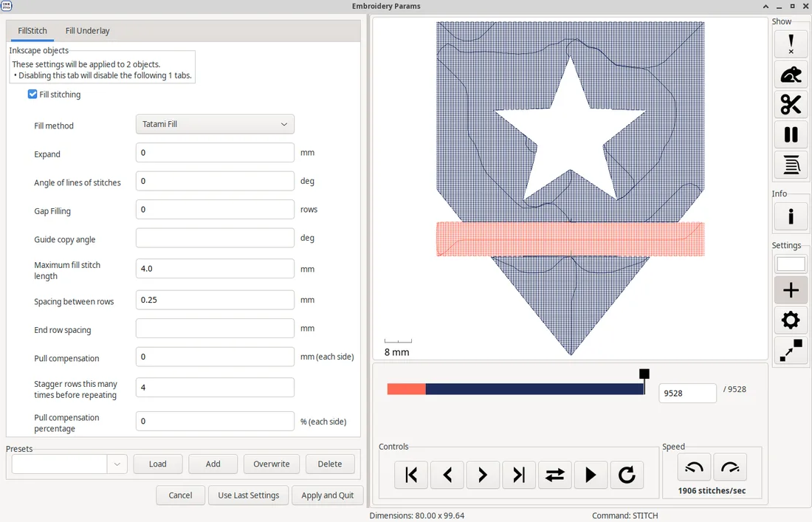Step one stitch backward
The width and height of the screenshot is (812, 522).
[447, 475]
